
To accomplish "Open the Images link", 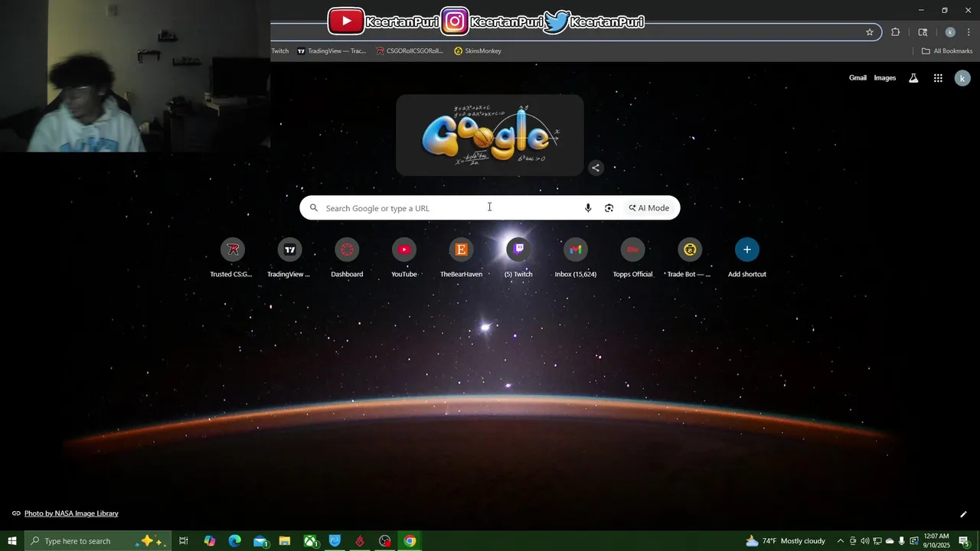I will (885, 78).
